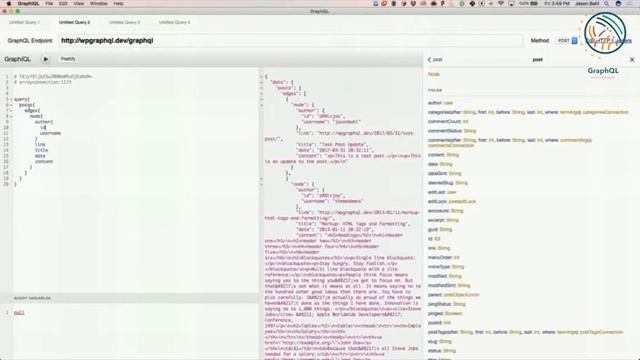
Task: Click the username line in the query editor
Action: tap(50, 133)
